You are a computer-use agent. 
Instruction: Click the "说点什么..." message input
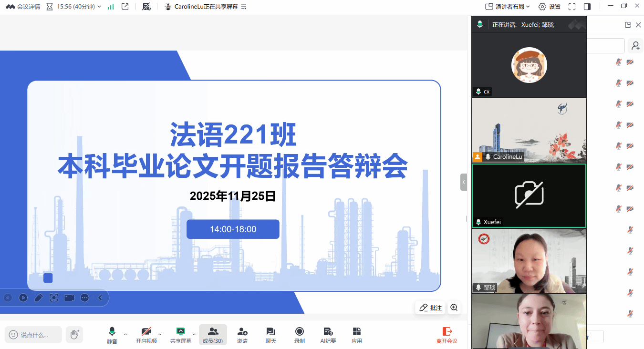[34, 335]
